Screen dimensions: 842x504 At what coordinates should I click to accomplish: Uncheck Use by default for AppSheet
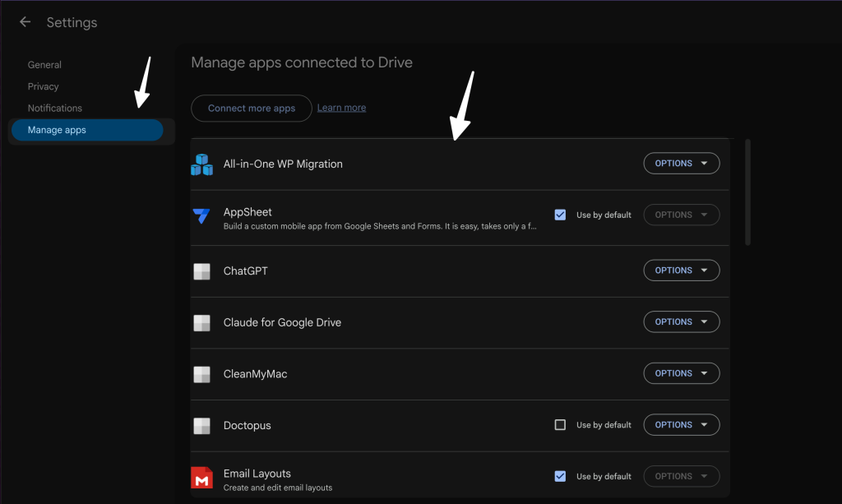(x=560, y=214)
